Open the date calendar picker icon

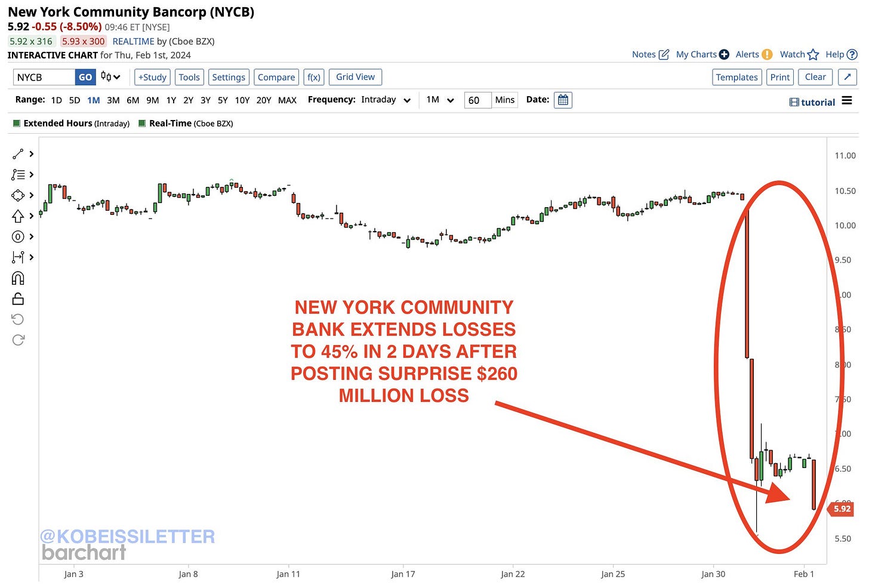coord(563,100)
